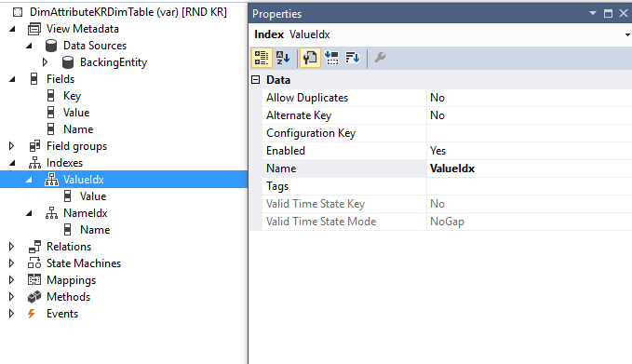Click the toolbar icon right of the highlighted button
632x364 pixels.
pos(331,58)
